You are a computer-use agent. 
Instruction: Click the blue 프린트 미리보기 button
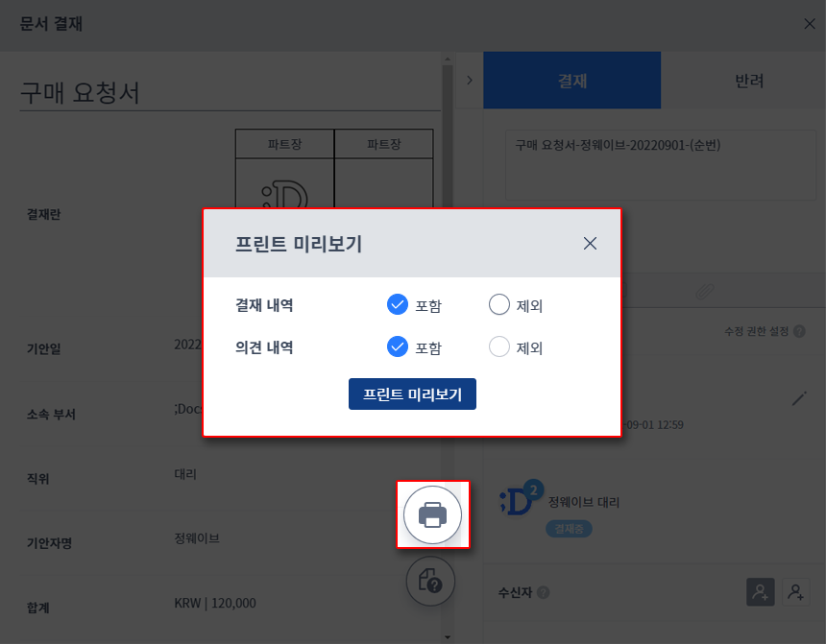(x=412, y=394)
